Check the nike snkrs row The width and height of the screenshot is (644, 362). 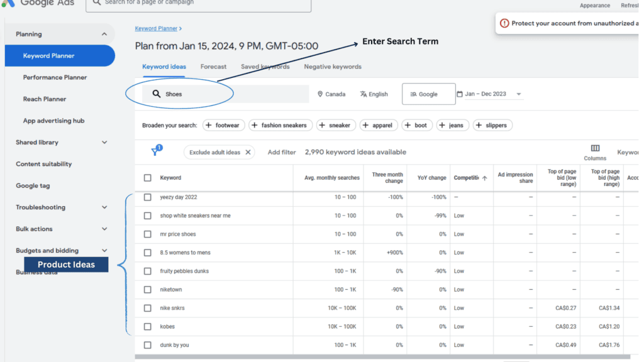pos(147,308)
